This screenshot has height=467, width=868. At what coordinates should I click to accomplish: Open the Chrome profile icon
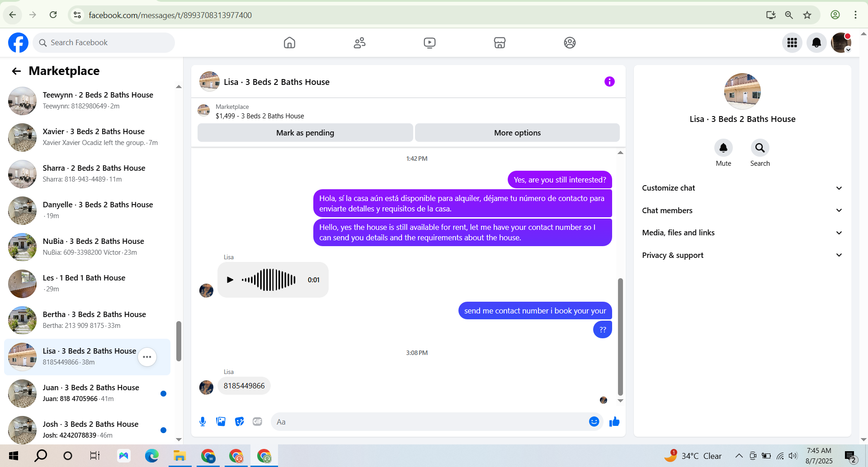pyautogui.click(x=835, y=15)
